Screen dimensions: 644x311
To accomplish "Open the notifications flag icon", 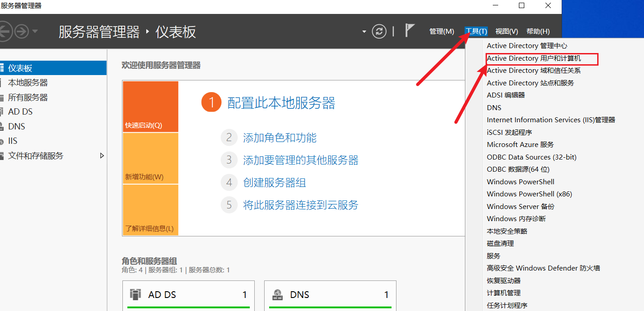I will [409, 31].
